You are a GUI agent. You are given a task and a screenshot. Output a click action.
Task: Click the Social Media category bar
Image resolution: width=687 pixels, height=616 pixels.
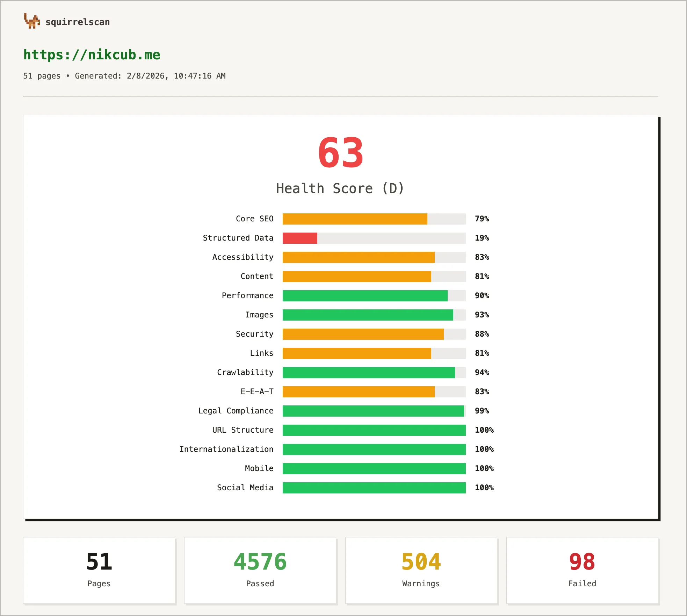point(373,487)
